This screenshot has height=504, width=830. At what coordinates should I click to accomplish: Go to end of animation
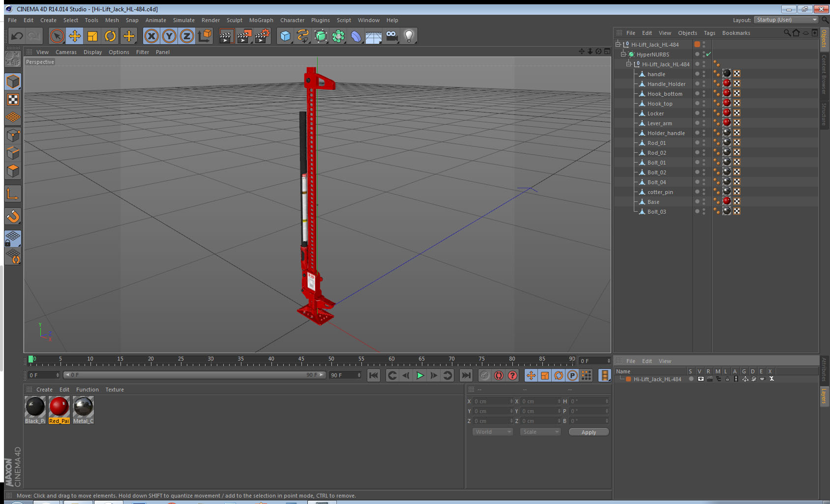pos(466,375)
